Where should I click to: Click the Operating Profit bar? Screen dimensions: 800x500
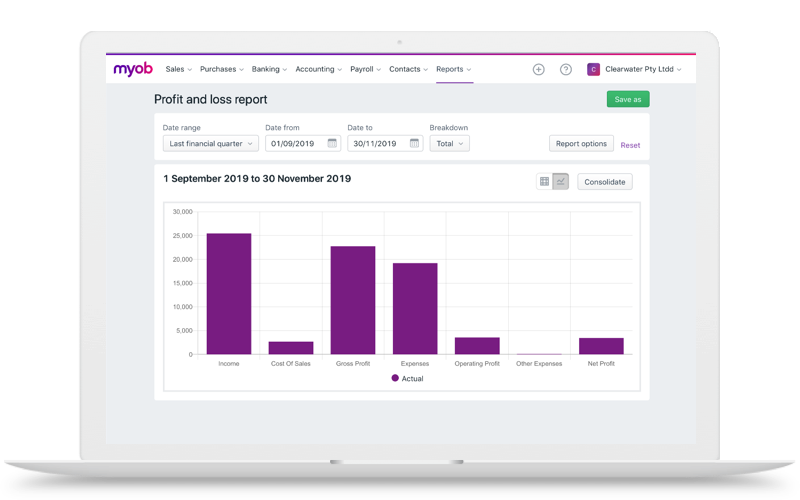click(x=477, y=346)
